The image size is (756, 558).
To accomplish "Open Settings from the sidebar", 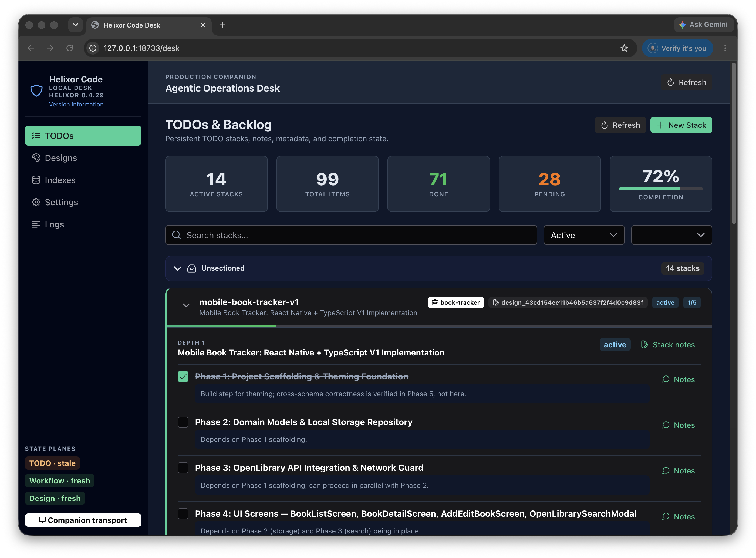I will pos(83,202).
